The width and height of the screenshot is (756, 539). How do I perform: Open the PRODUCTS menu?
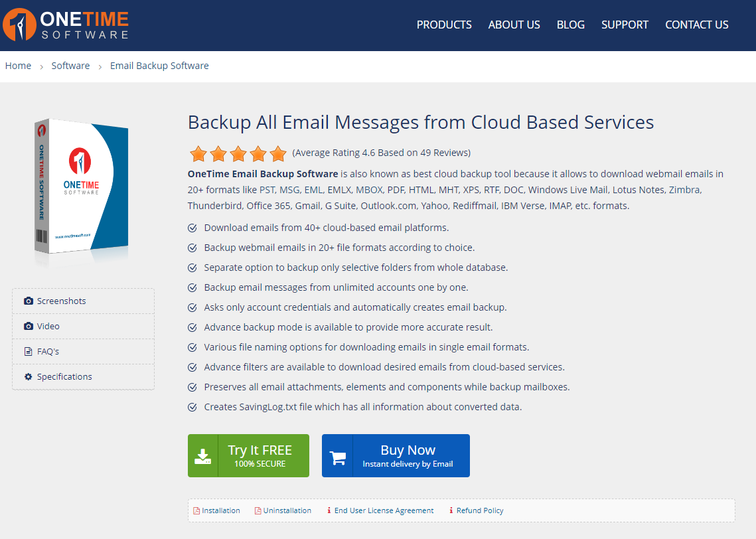(443, 25)
